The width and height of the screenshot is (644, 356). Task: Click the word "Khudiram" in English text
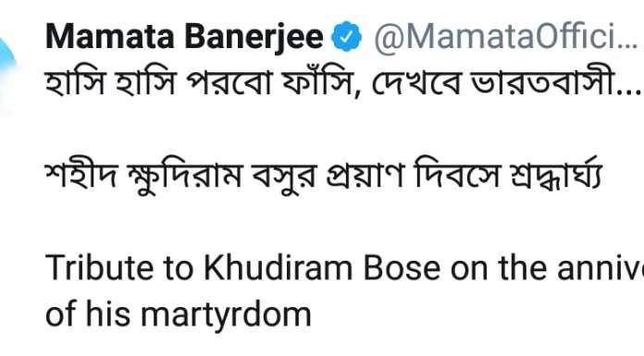click(279, 268)
